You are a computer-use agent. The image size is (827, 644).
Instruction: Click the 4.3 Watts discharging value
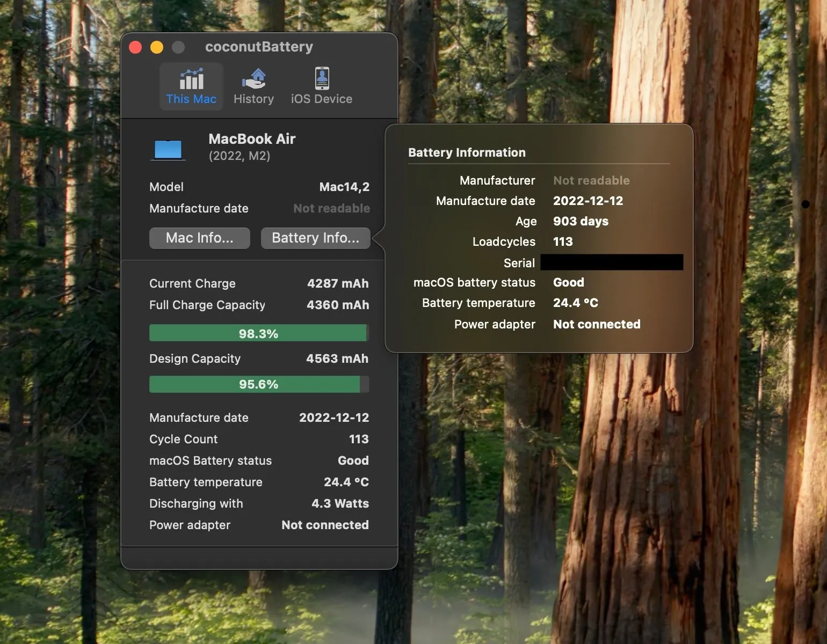click(340, 503)
